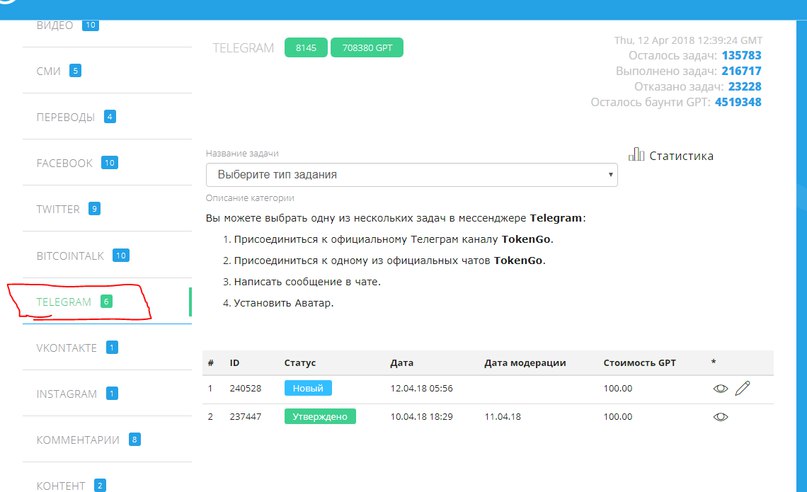Click the remaining bounty value 4519348
Viewport: 807px width, 492px height.
(738, 102)
